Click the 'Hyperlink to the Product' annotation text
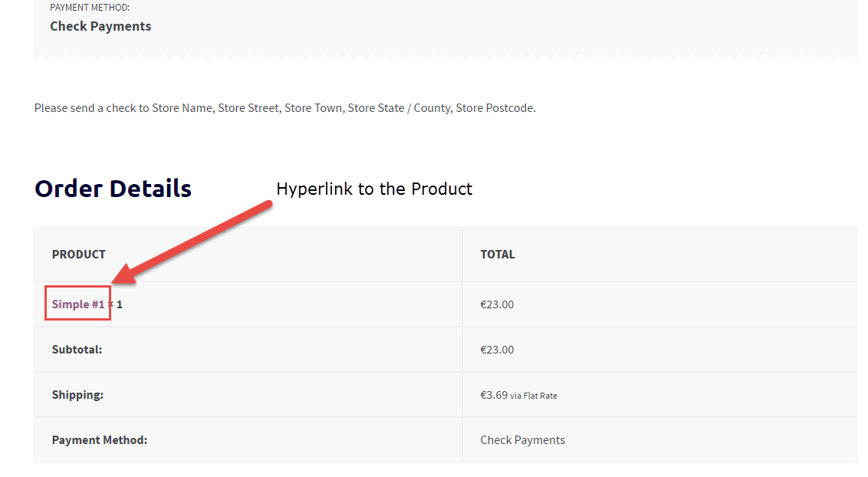This screenshot has width=868, height=477. click(374, 189)
